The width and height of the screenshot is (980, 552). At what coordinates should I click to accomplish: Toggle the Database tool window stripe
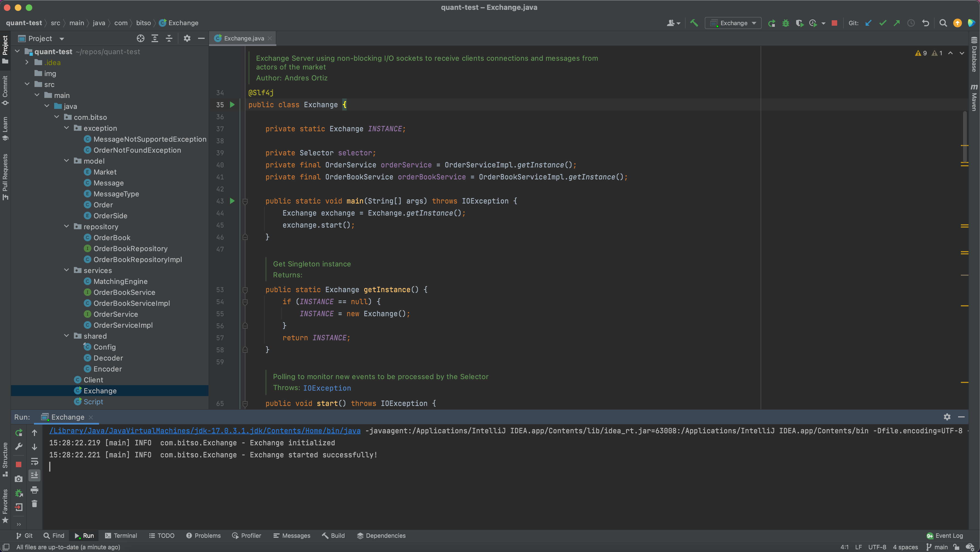(974, 54)
